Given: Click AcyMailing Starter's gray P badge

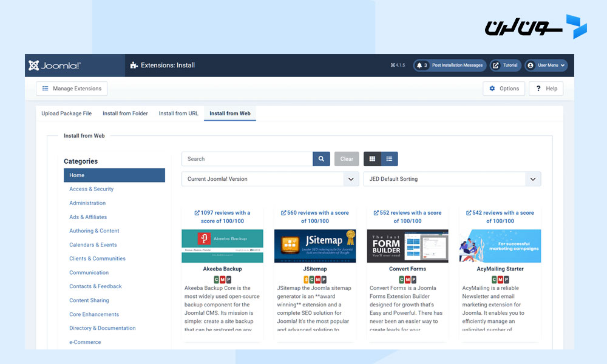Looking at the screenshot, I should pyautogui.click(x=506, y=279).
